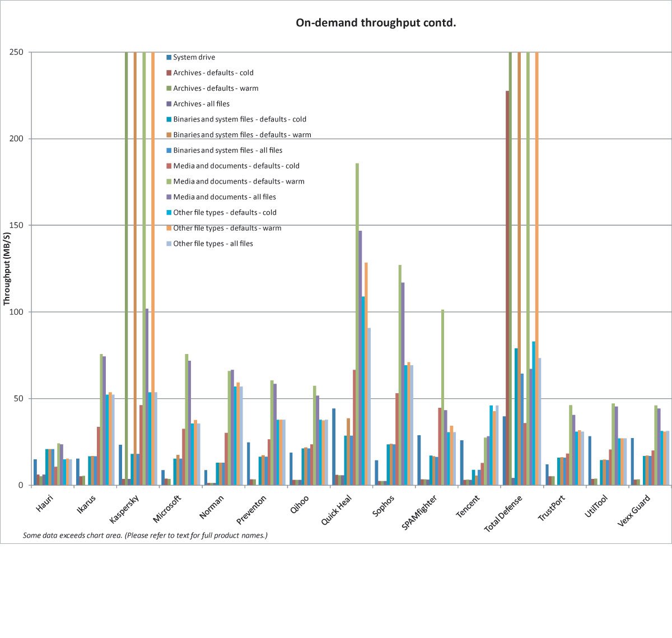The image size is (672, 638).
Task: Click Total Defense's tall dark red bar
Action: pos(507,288)
